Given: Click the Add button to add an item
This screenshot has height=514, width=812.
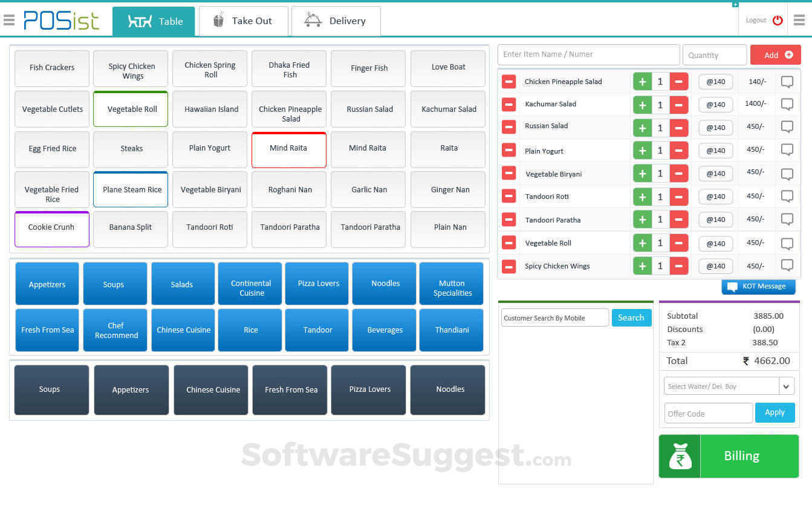Looking at the screenshot, I should point(776,54).
